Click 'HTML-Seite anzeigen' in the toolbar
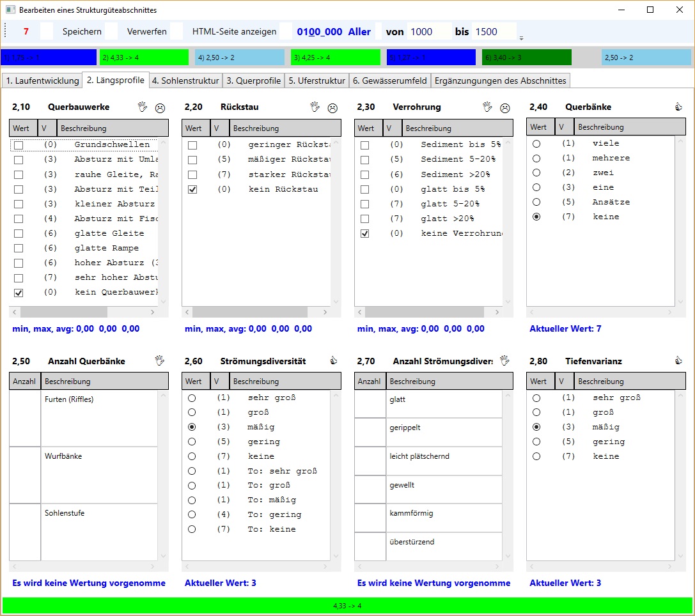Viewport: 695px width, 616px height. 234,31
